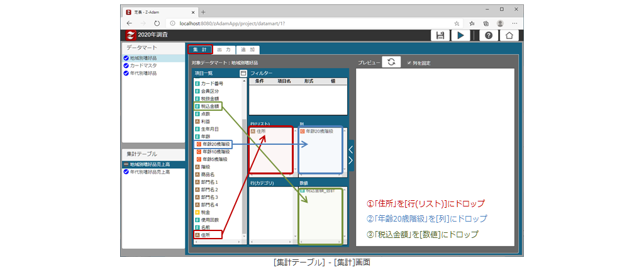Open browser collections icon
Viewport: 644px width, 277px height.
[x=486, y=23]
